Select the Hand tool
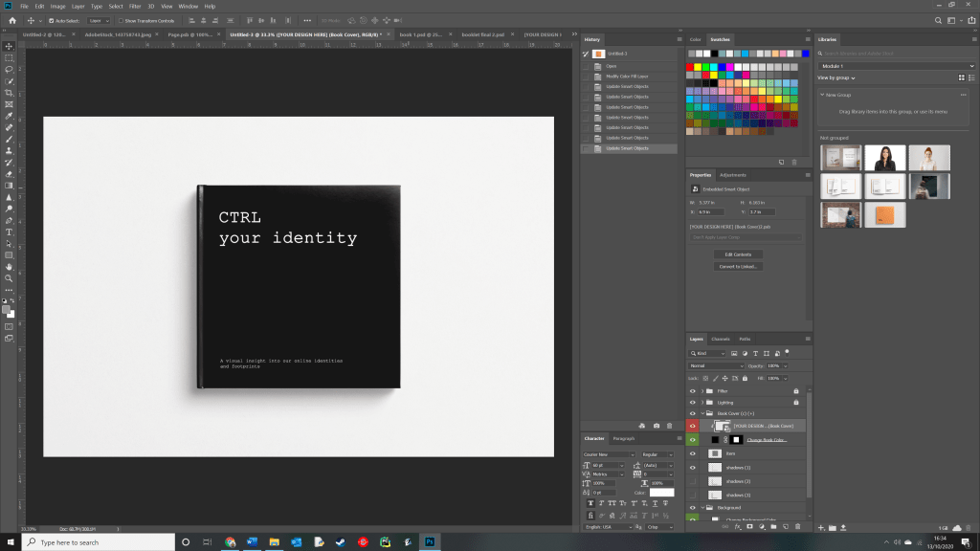 (x=9, y=267)
